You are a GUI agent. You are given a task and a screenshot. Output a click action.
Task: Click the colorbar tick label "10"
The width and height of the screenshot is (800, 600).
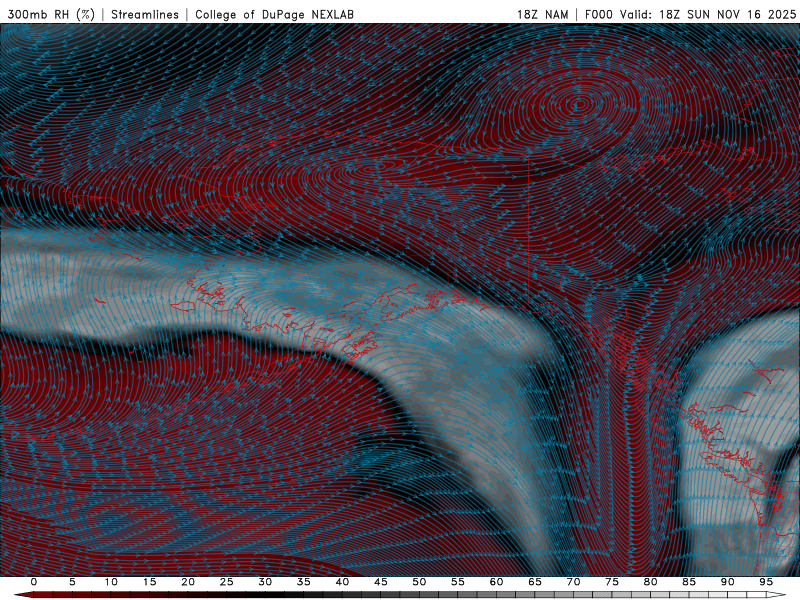click(111, 582)
